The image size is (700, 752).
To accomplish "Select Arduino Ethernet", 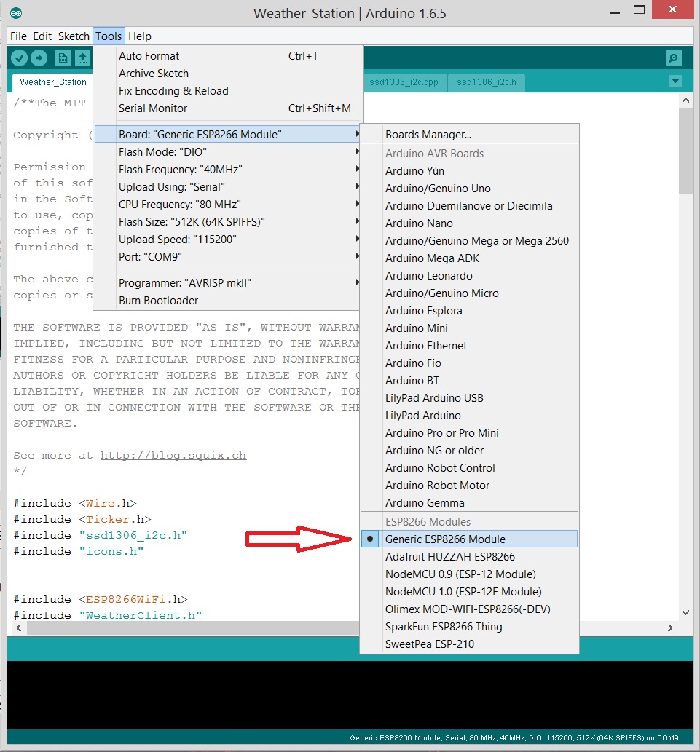I will click(x=469, y=346).
